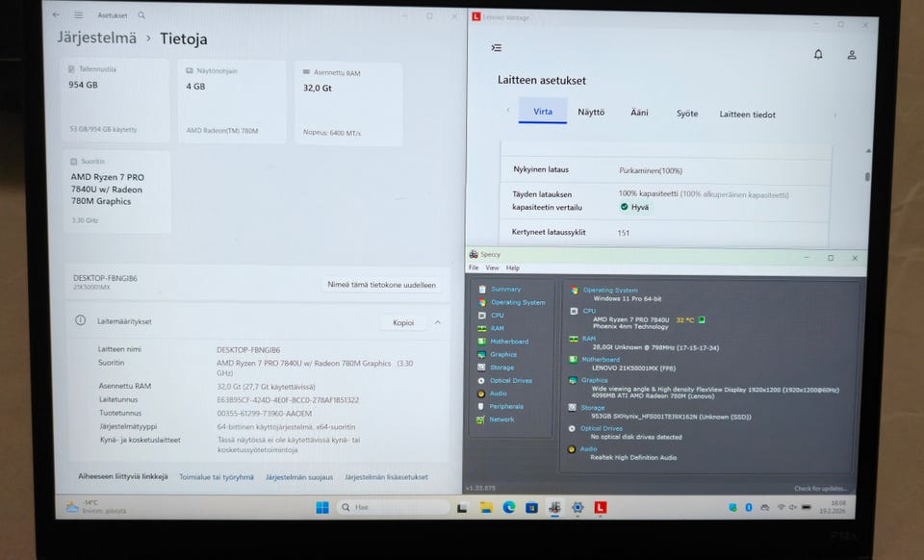Select CPU in Speccy sidebar
The image size is (924, 560).
498,315
